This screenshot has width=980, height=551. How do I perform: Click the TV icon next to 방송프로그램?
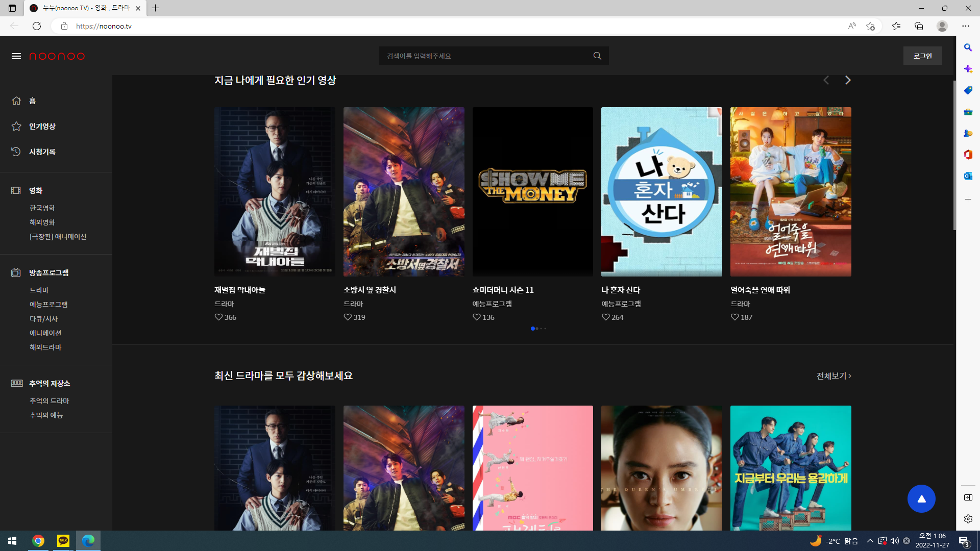pos(16,273)
